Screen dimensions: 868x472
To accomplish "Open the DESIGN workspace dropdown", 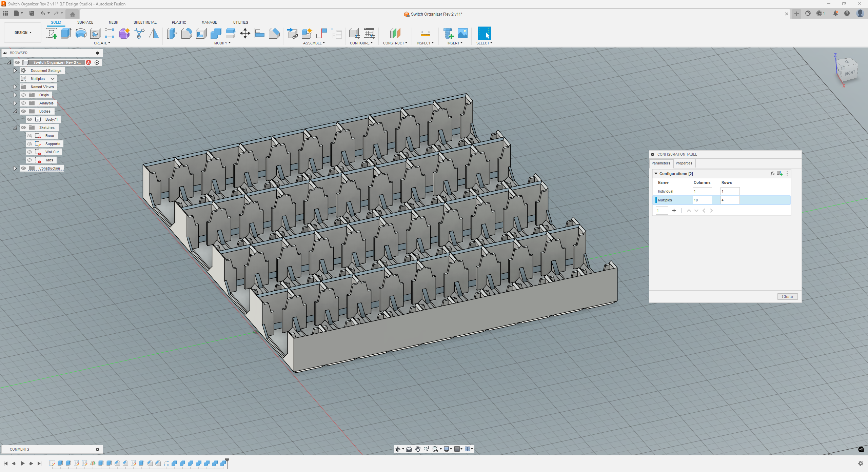I will [23, 33].
